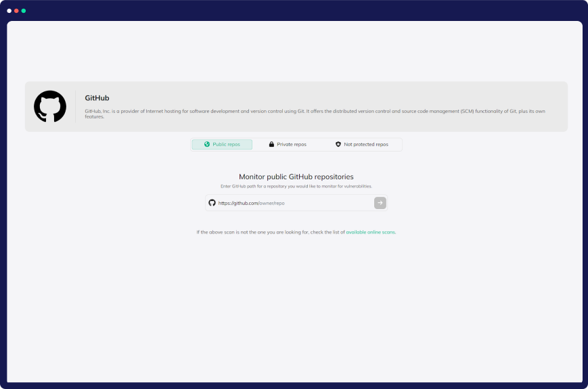This screenshot has height=389, width=588.
Task: Click the https://github.com/ prefix in the field
Action: coord(238,203)
